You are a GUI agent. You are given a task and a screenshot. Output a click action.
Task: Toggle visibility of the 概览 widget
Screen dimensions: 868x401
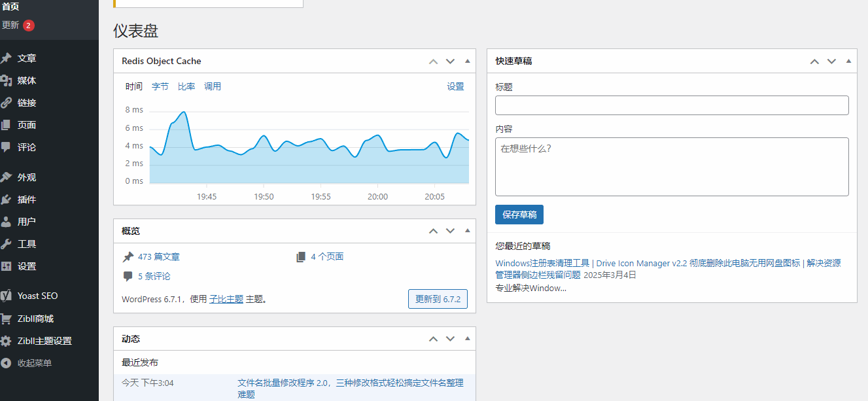coord(467,230)
